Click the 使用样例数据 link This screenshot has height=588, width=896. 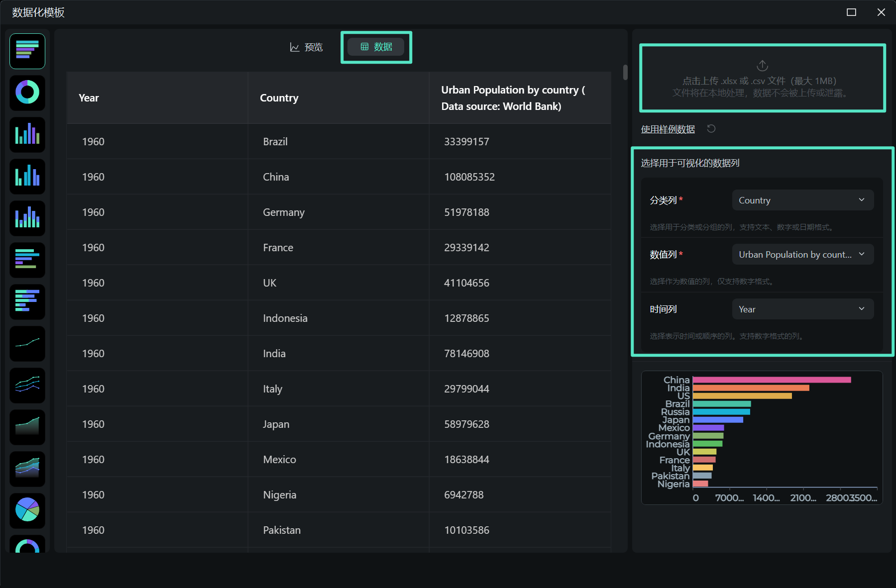(x=668, y=129)
